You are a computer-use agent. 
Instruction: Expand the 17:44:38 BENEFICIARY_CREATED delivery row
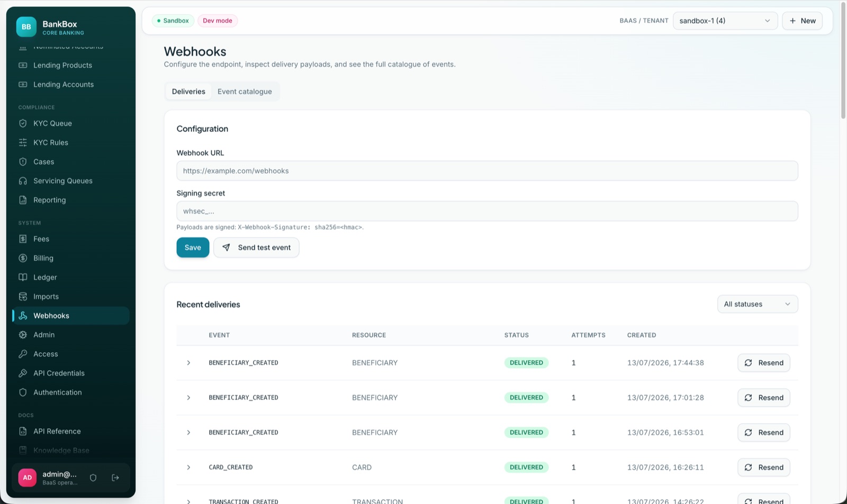(x=188, y=363)
